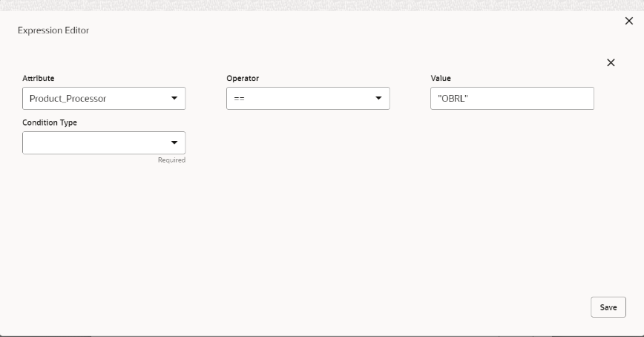Click the Condition Type label
The height and width of the screenshot is (337, 644).
(50, 122)
